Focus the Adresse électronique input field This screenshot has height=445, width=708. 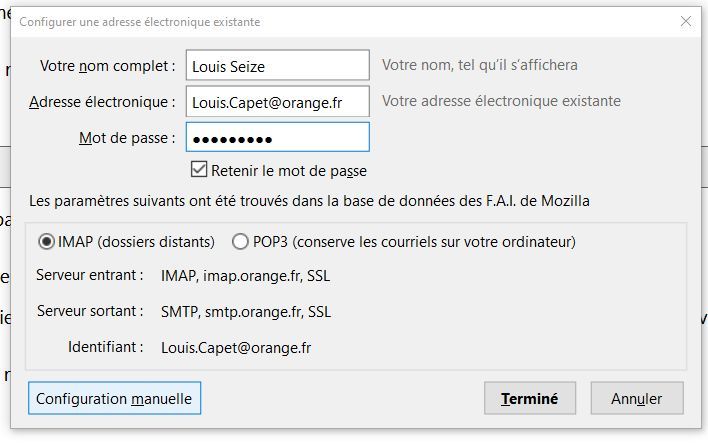tap(277, 101)
